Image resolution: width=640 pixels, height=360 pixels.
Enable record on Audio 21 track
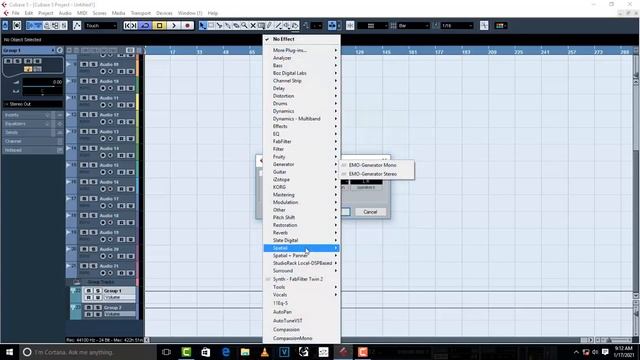103,273
